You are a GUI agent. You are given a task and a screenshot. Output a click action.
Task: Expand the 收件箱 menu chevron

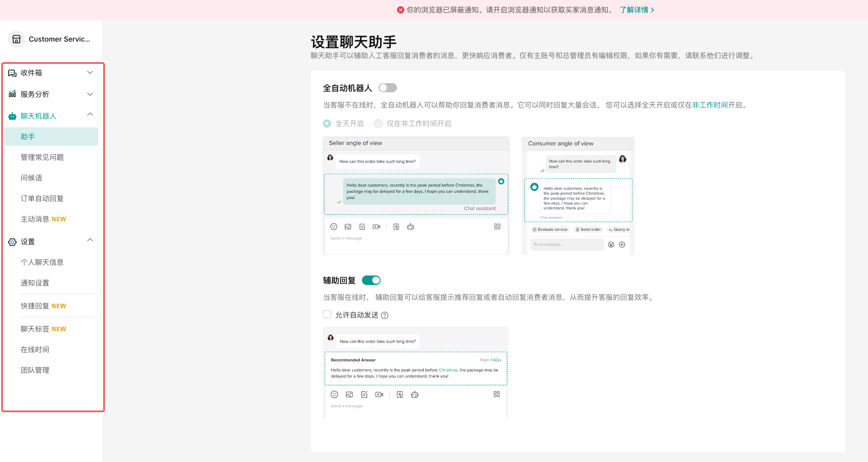coord(90,72)
